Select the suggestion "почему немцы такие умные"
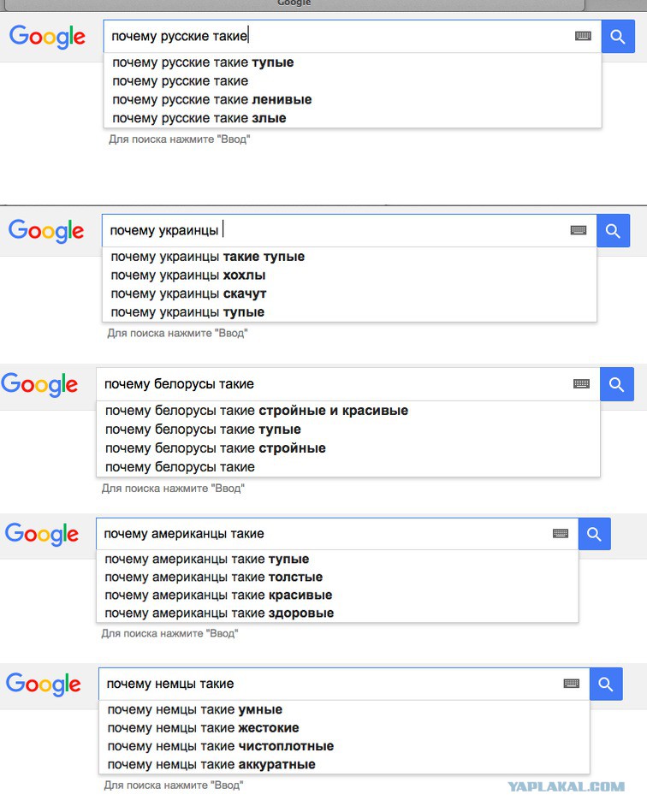Image resolution: width=647 pixels, height=812 pixels. pyautogui.click(x=194, y=709)
